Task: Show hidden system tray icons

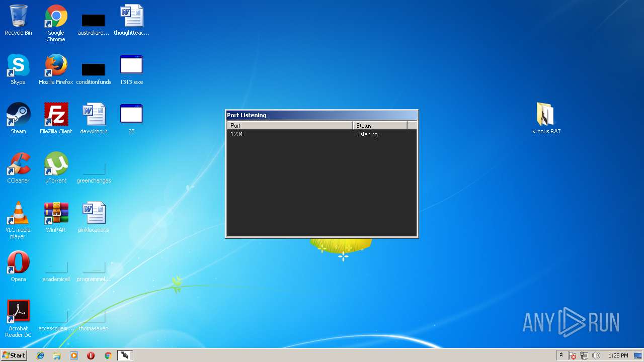Action: tap(561, 355)
